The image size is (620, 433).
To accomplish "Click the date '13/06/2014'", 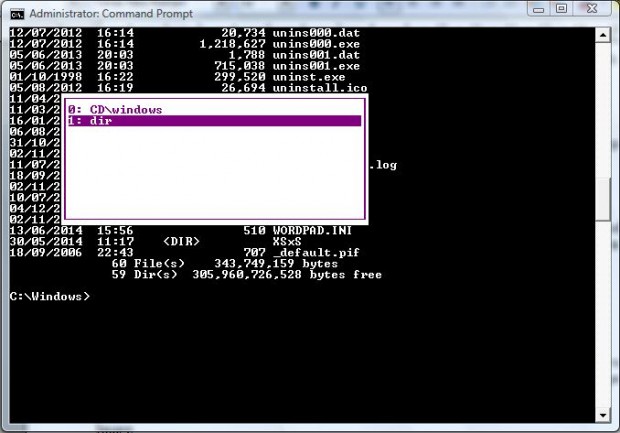I will pos(46,231).
